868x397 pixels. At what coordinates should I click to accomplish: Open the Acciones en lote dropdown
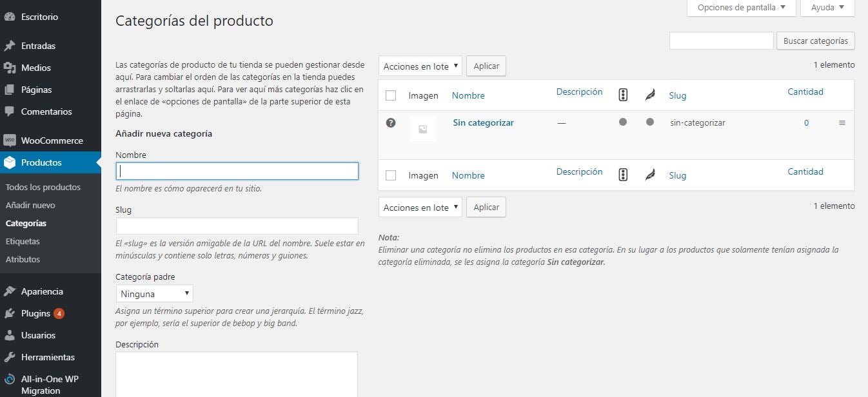pos(420,66)
